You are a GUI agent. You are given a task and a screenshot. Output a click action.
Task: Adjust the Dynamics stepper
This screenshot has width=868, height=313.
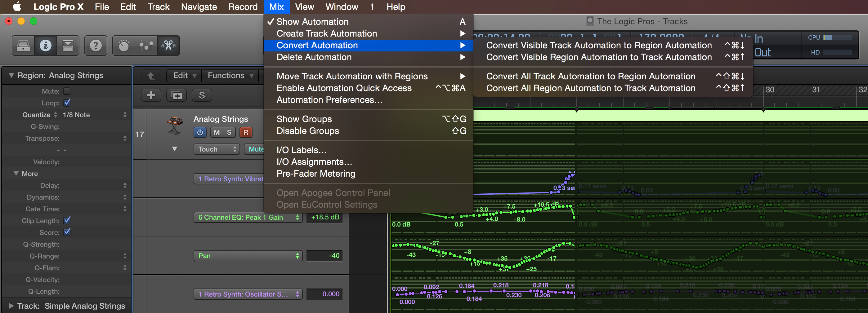coord(125,197)
